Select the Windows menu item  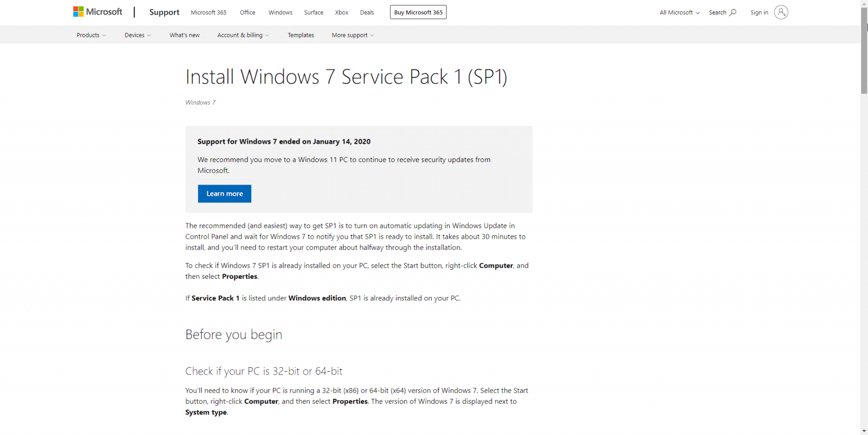coord(280,12)
